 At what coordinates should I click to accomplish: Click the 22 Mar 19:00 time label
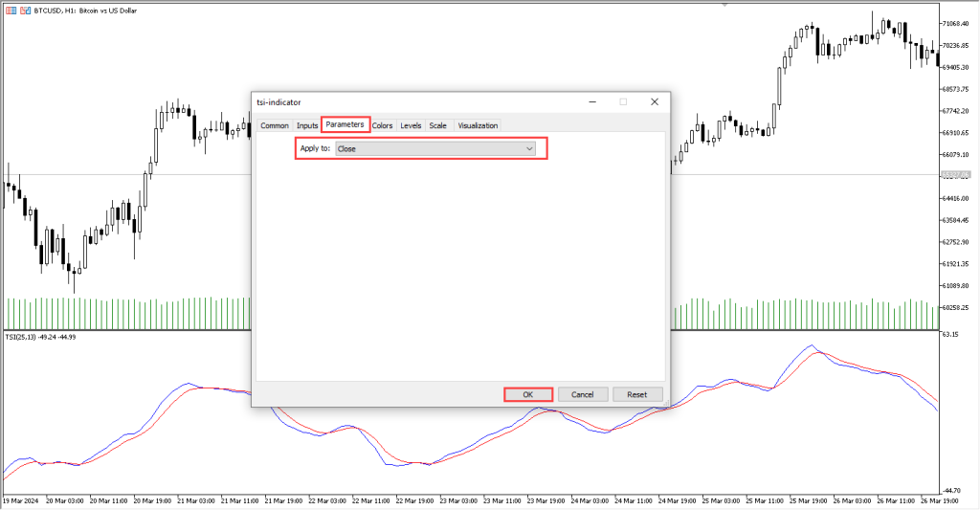point(415,501)
